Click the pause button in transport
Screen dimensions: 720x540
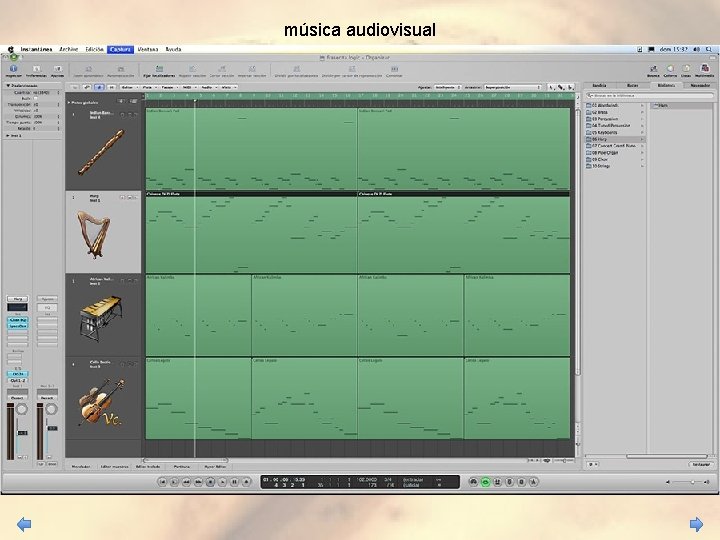[x=235, y=482]
